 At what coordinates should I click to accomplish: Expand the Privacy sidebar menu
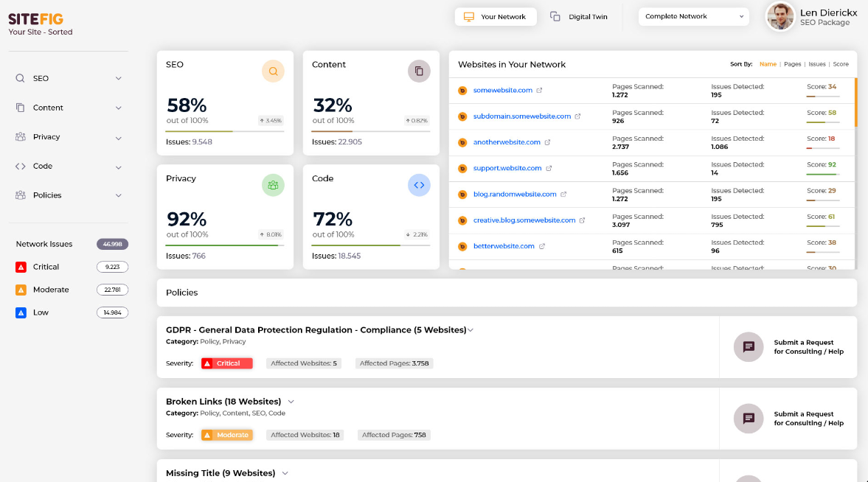(x=118, y=137)
